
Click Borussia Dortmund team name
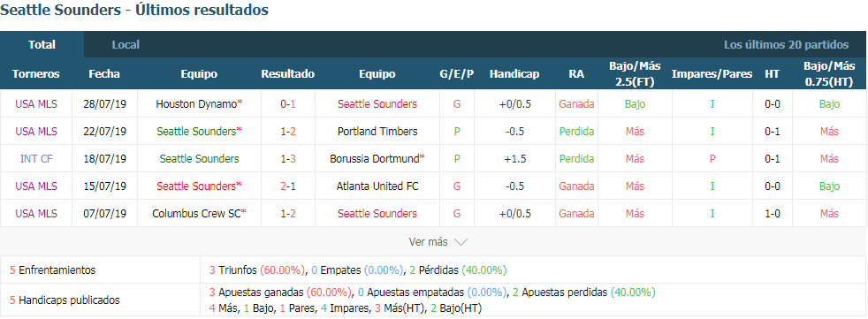pos(375,159)
